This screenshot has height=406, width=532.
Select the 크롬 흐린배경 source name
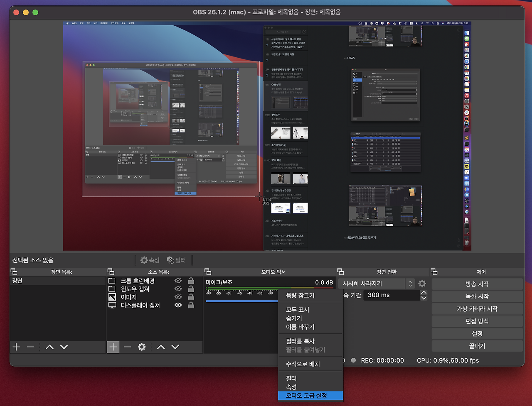pos(138,281)
